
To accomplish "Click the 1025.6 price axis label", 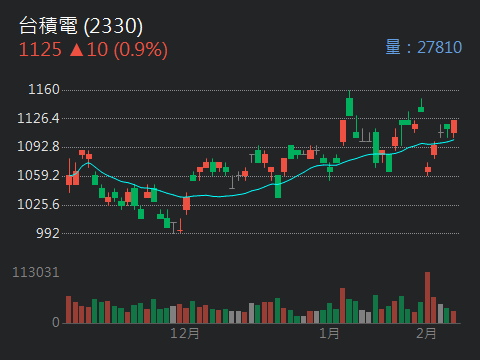I will coord(38,204).
